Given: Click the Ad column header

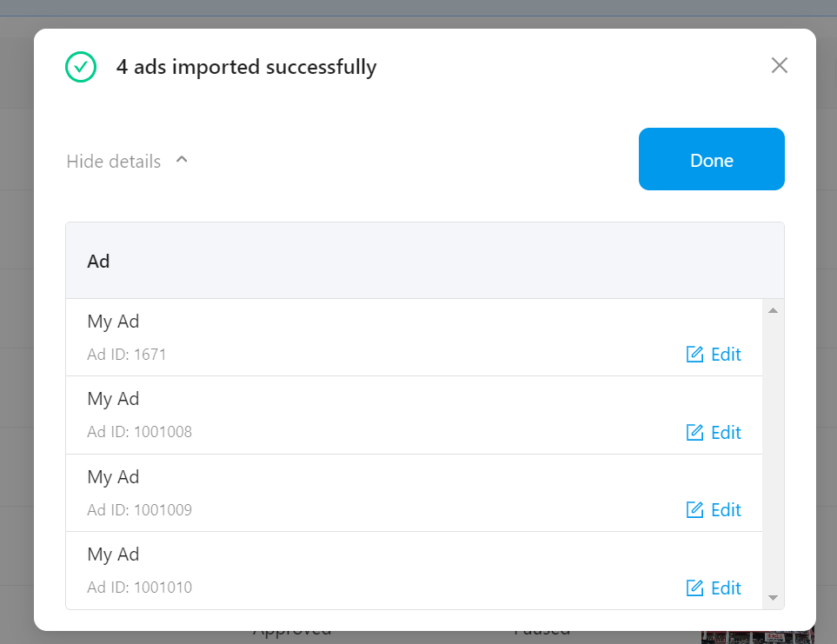Looking at the screenshot, I should [99, 261].
